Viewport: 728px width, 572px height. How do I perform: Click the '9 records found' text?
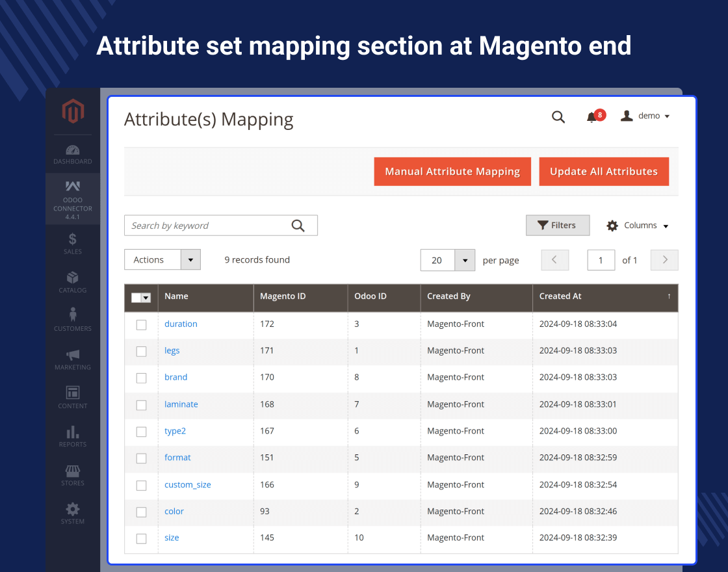[257, 259]
